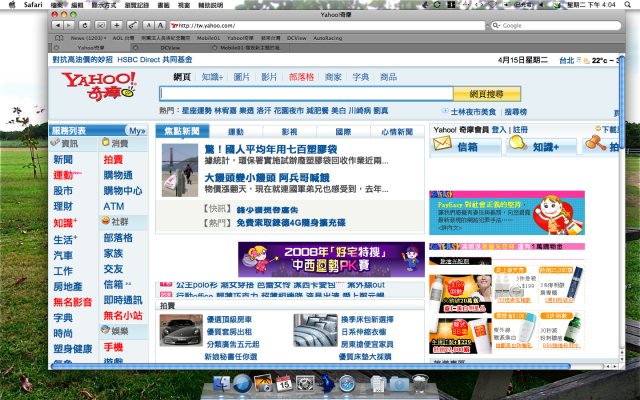Open the News (1203) bookmarks dropdown

(x=88, y=38)
